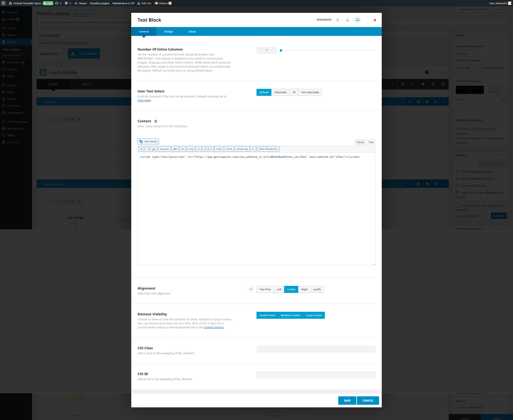
Task: Open the Design tab
Action: click(x=168, y=31)
